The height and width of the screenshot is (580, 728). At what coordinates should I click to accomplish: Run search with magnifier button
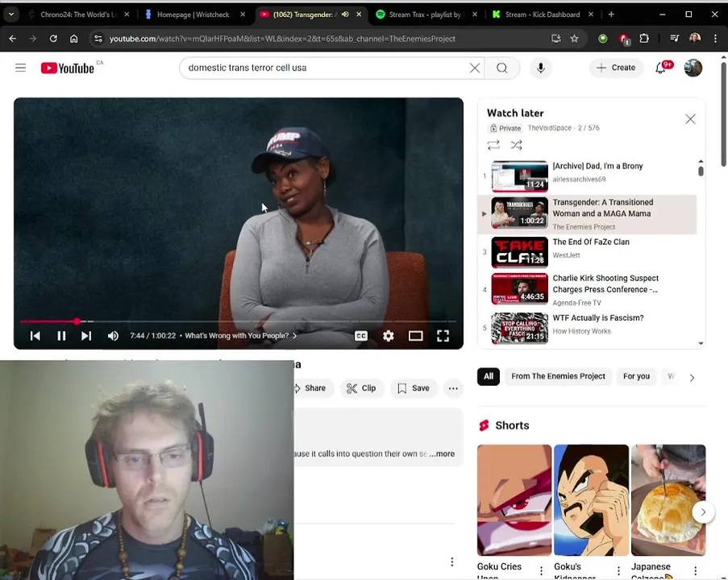502,68
